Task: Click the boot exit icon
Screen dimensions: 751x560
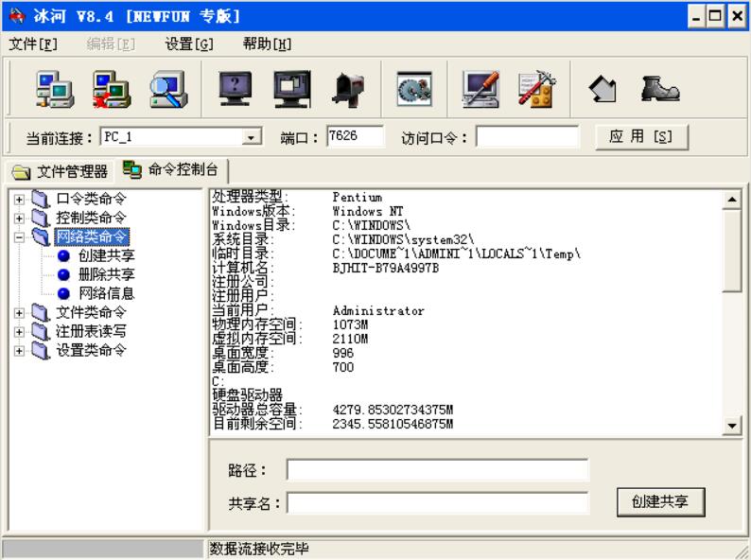Action: point(659,89)
